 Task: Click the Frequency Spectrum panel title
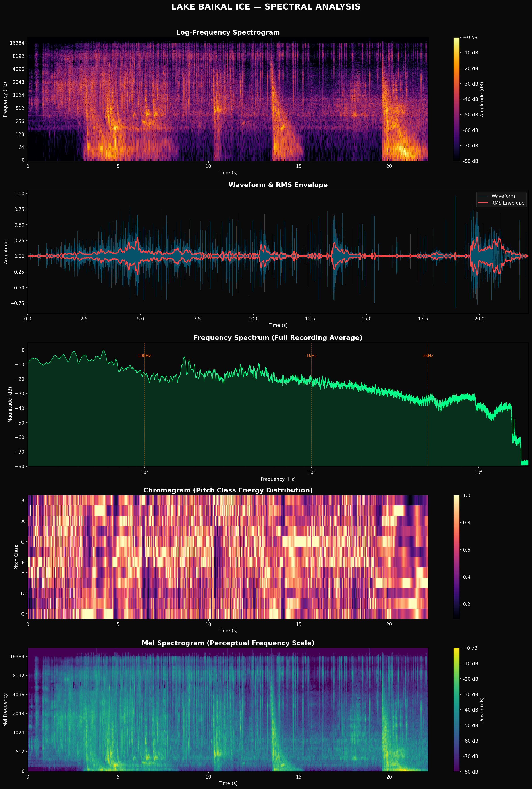coord(278,338)
